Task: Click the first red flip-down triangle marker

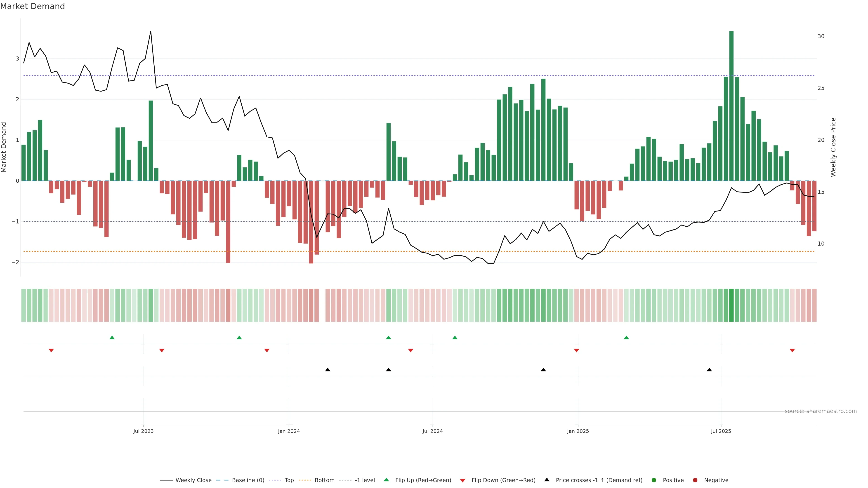Action: (51, 351)
